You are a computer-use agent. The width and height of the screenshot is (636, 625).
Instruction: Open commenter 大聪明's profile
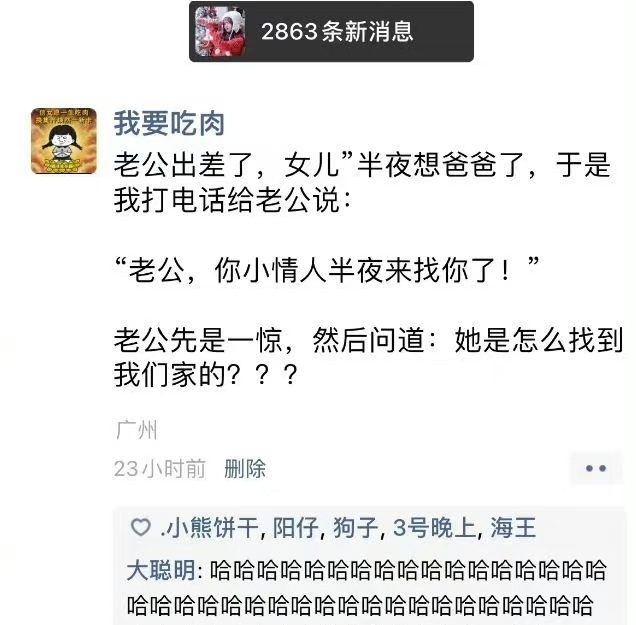click(161, 570)
